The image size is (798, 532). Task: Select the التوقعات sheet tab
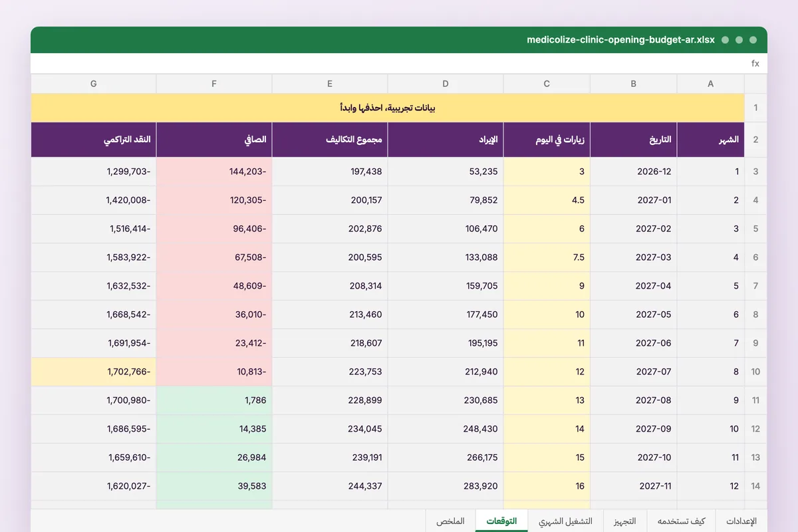502,521
